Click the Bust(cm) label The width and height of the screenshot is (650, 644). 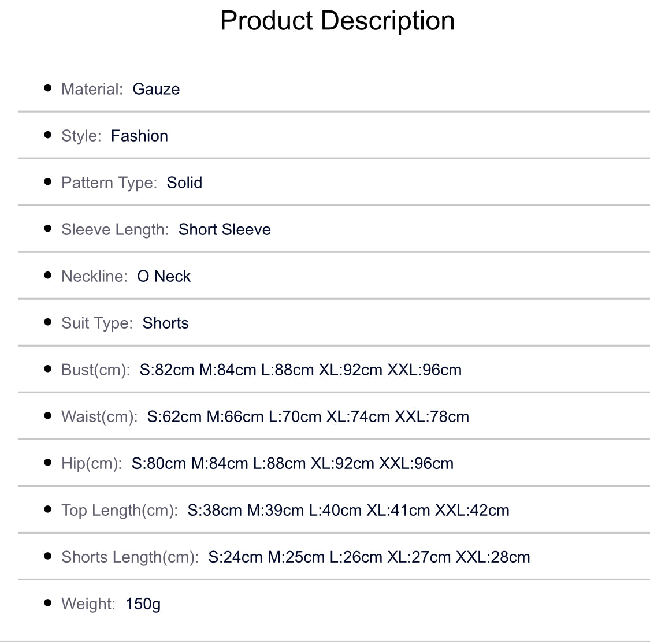click(95, 370)
